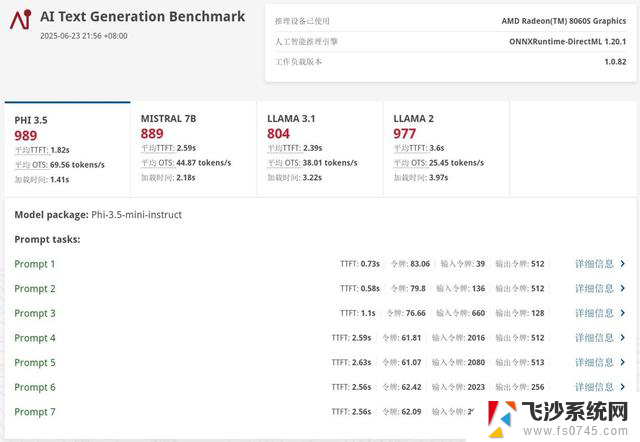This screenshot has height=442, width=640.
Task: Click the LLAMA 2 score 977
Action: (404, 133)
